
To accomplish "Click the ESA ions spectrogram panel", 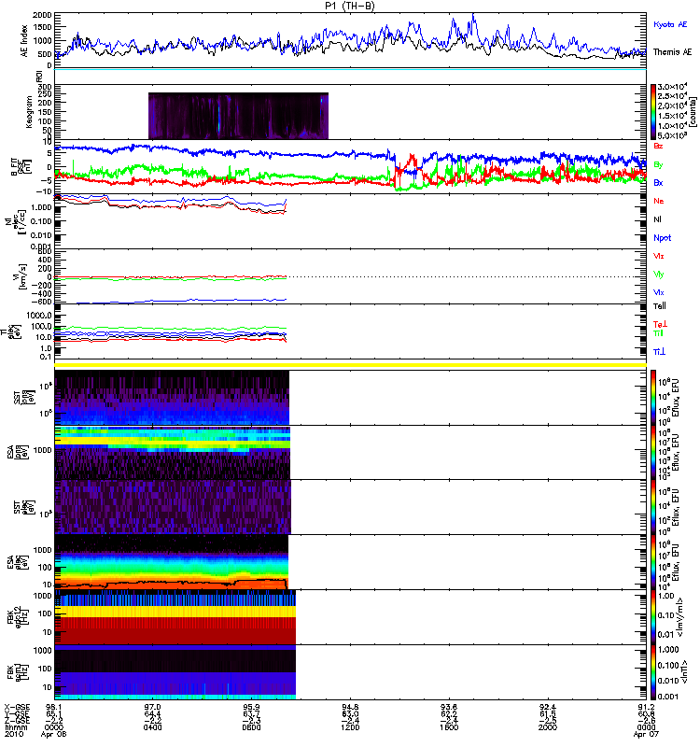I will click(x=173, y=453).
